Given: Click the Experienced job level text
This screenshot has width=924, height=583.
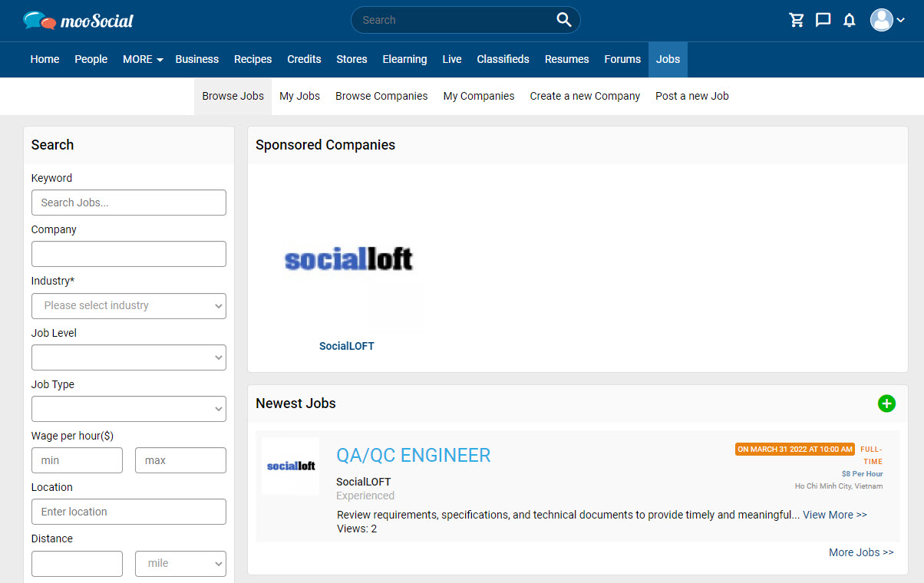Looking at the screenshot, I should (x=365, y=496).
